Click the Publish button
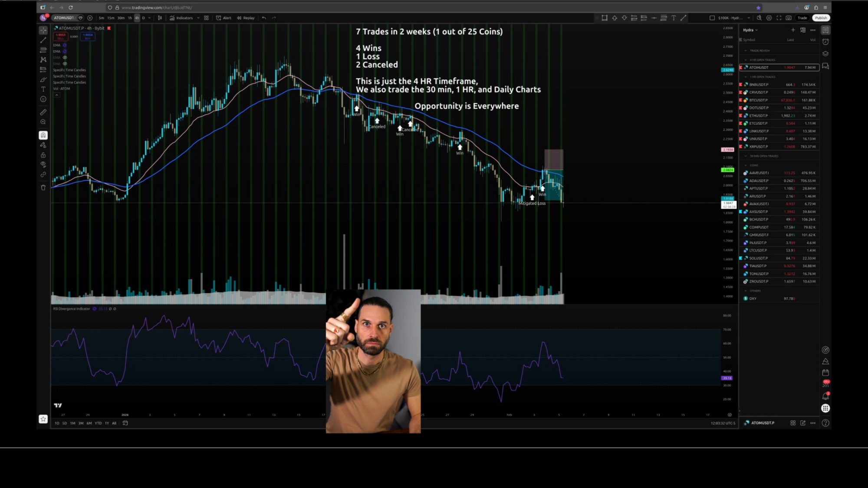Viewport: 868px width, 488px height. 821,18
